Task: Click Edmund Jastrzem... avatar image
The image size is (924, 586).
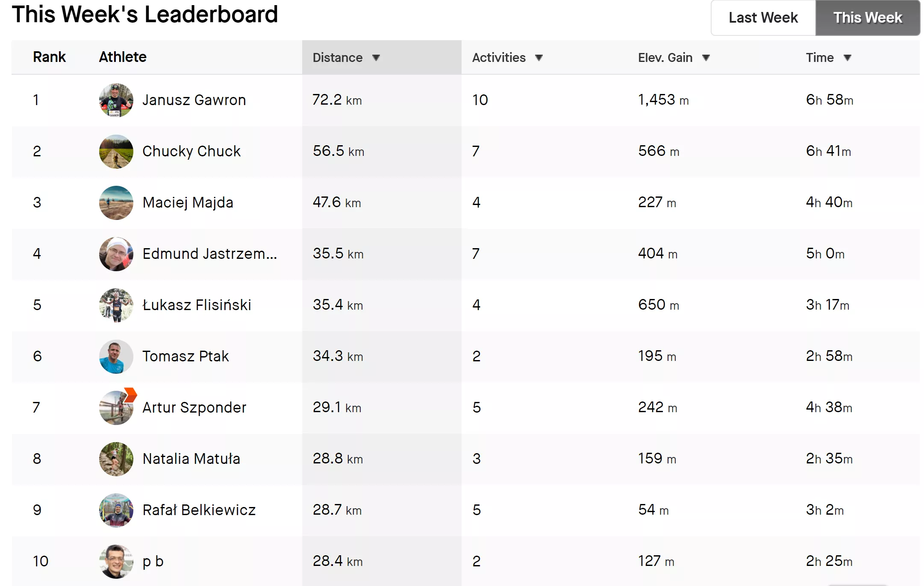Action: pos(116,254)
